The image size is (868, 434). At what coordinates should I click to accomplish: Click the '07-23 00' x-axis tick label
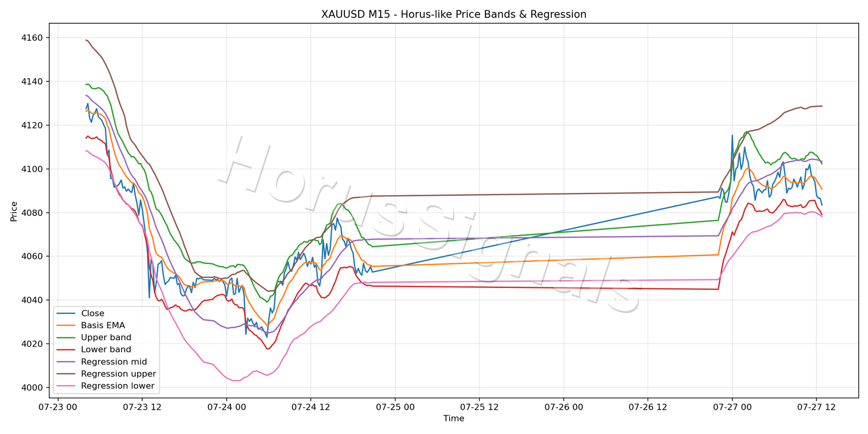[58, 407]
